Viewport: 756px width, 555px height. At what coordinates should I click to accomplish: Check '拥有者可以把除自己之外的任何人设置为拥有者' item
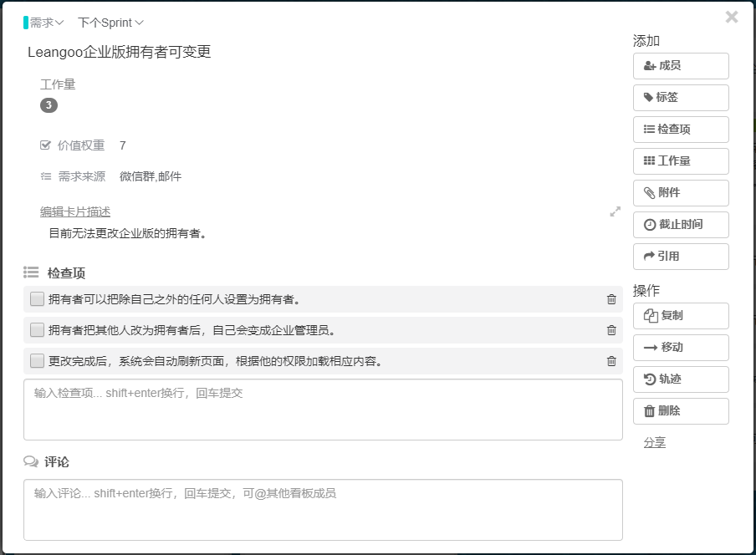point(37,299)
